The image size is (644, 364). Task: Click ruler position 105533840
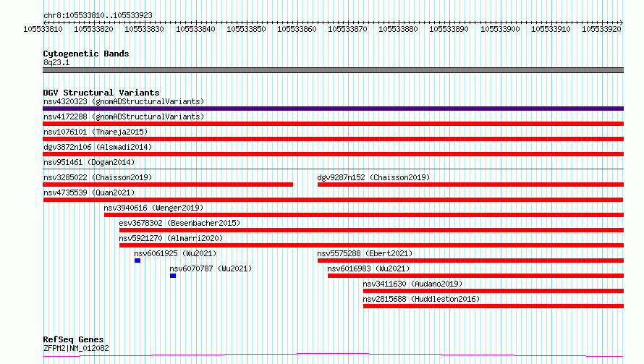point(195,29)
